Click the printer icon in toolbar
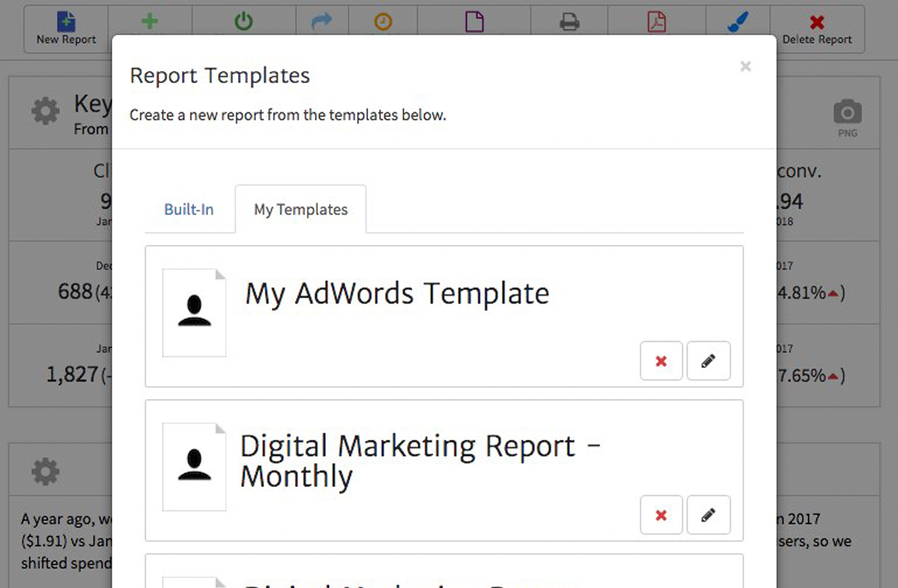Screen dimensions: 898x588 point(569,22)
